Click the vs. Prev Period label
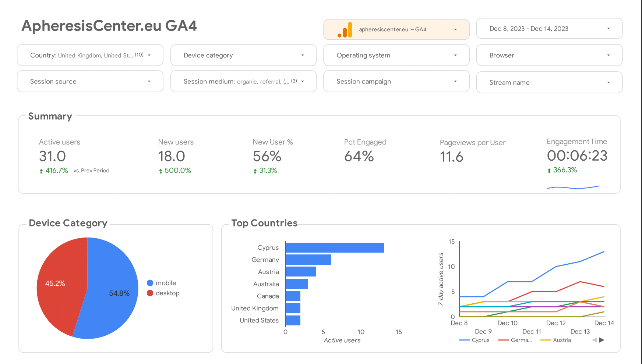The height and width of the screenshot is (364, 642). (91, 171)
